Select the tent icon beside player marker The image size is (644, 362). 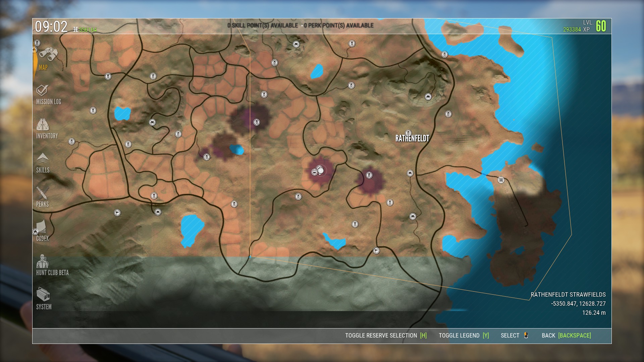coord(314,172)
